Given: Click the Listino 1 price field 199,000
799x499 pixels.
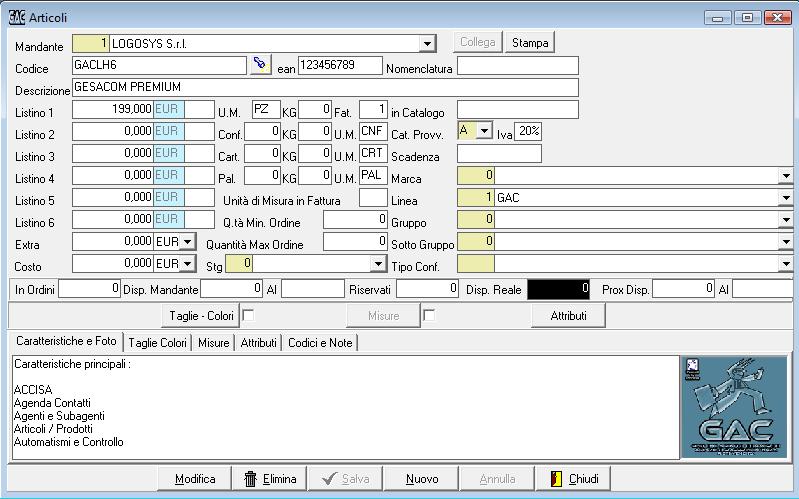Looking at the screenshot, I should coord(113,109).
